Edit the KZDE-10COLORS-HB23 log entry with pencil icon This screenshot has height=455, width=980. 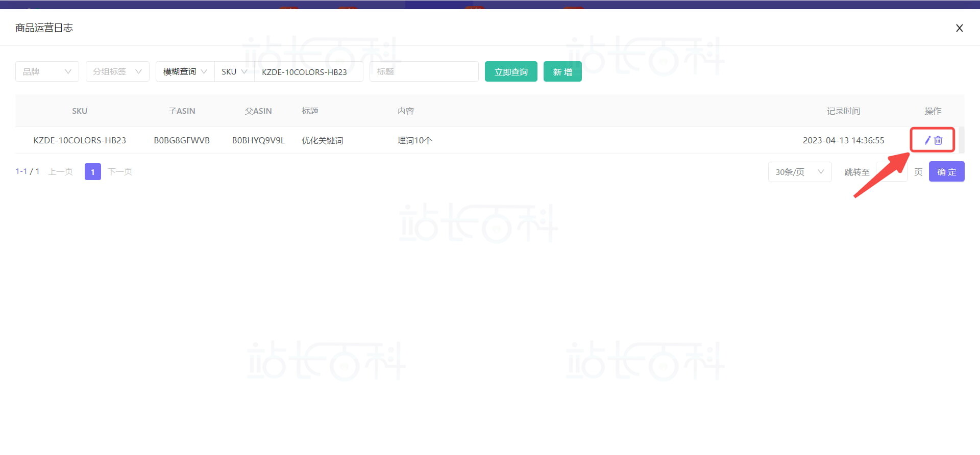point(927,140)
